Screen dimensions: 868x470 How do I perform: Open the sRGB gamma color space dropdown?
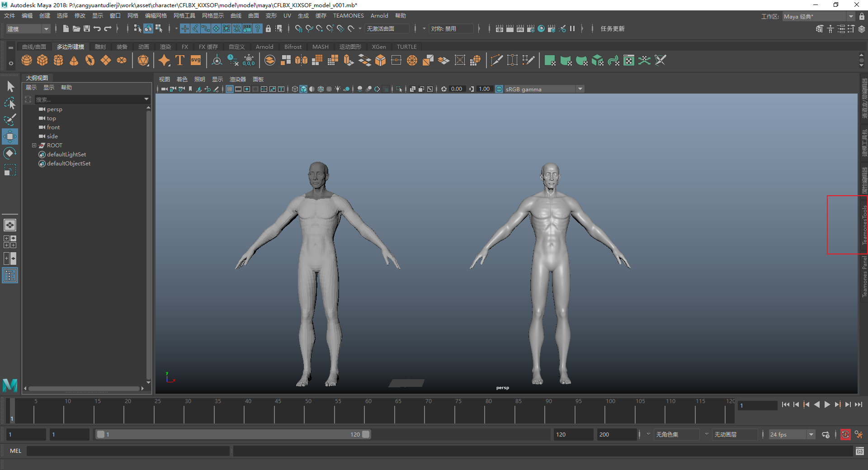pyautogui.click(x=580, y=89)
